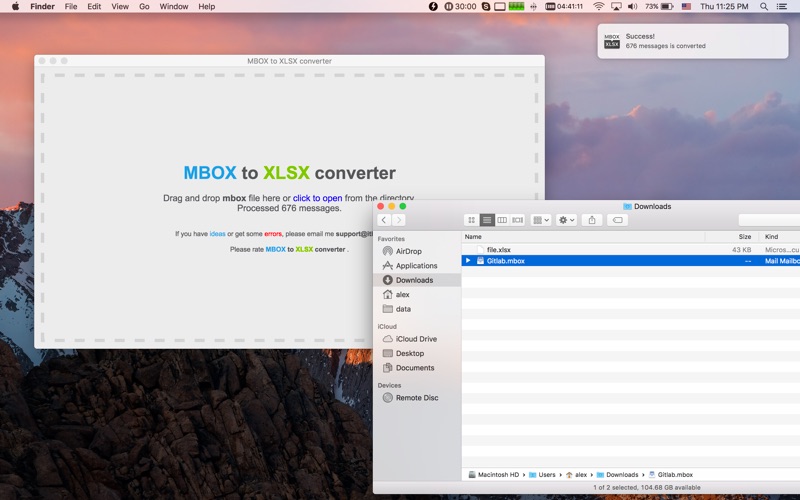This screenshot has height=500, width=800.
Task: Switch Finder to column view
Action: point(502,220)
